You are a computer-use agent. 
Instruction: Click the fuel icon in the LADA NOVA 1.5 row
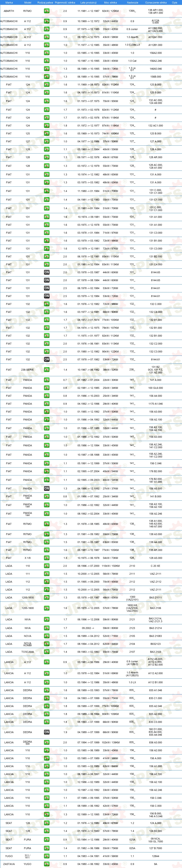[x=46, y=636]
